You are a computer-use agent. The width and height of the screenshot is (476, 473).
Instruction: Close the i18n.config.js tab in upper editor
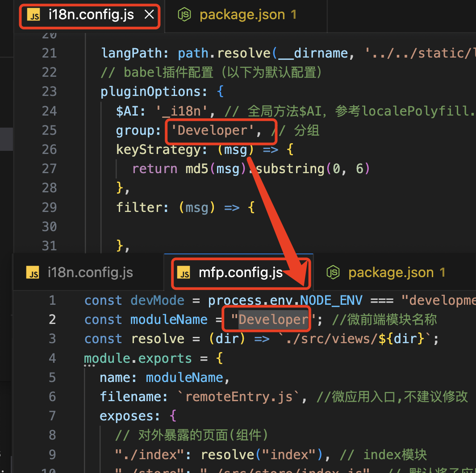(149, 15)
